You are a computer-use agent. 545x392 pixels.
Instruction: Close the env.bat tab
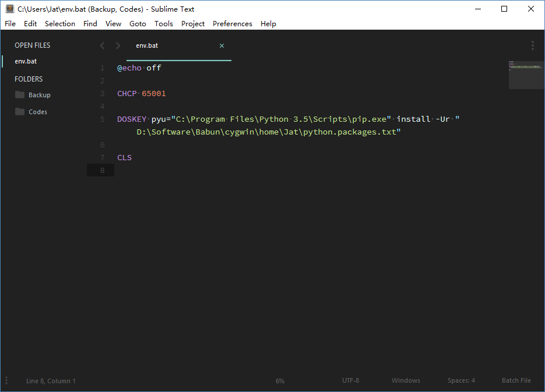coord(221,45)
